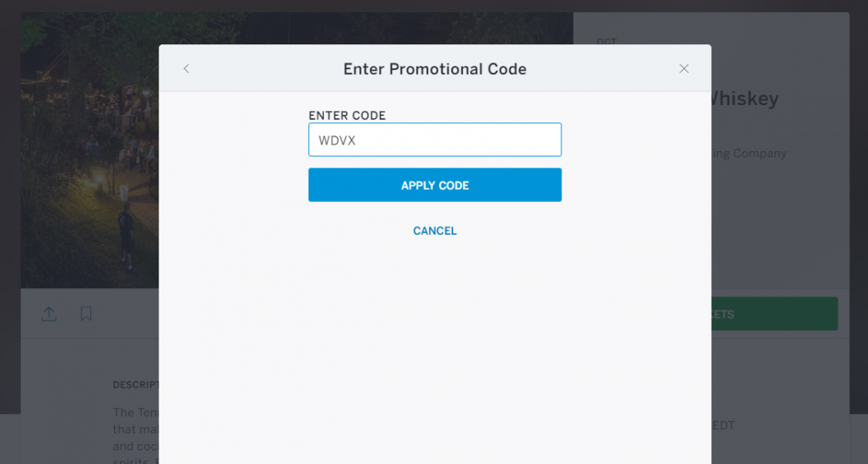Click the ENTER CODE field label

[347, 116]
